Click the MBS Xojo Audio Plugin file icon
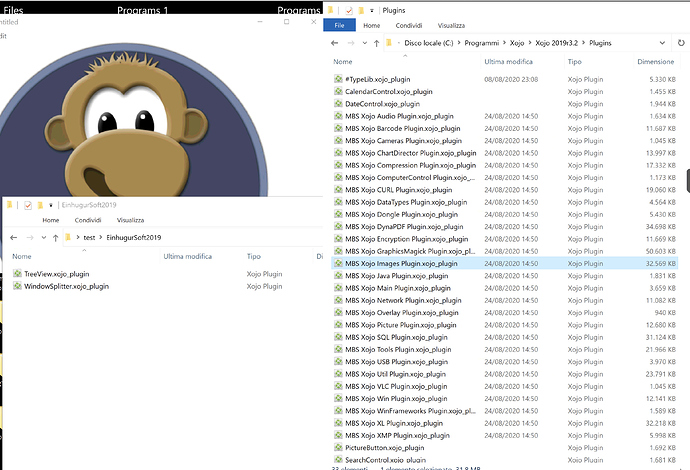Image resolution: width=690 pixels, height=470 pixels. pos(338,116)
